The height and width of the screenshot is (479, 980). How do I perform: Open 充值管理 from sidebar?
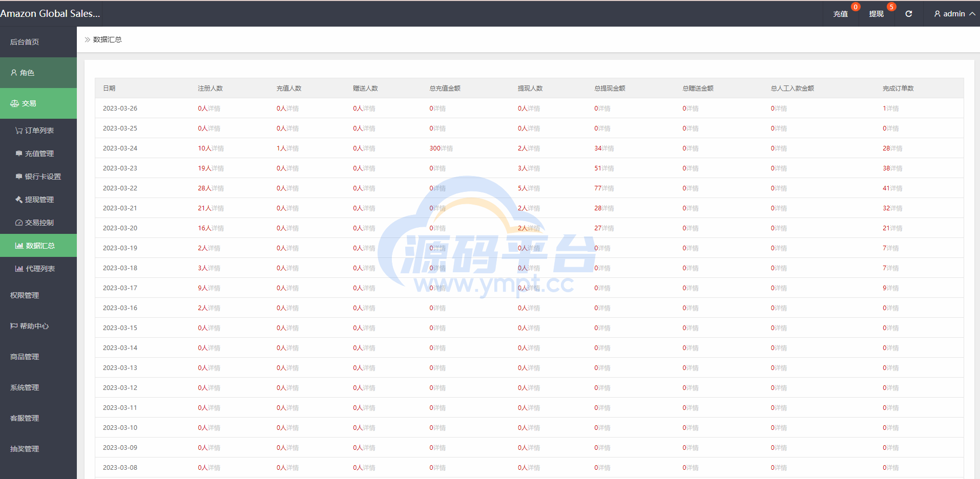pos(38,154)
